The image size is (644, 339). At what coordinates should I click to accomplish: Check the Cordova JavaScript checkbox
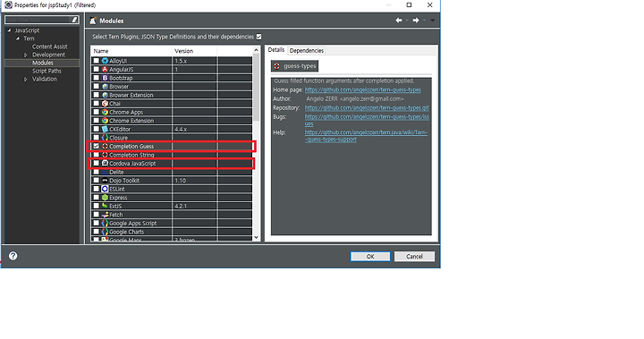click(x=96, y=163)
